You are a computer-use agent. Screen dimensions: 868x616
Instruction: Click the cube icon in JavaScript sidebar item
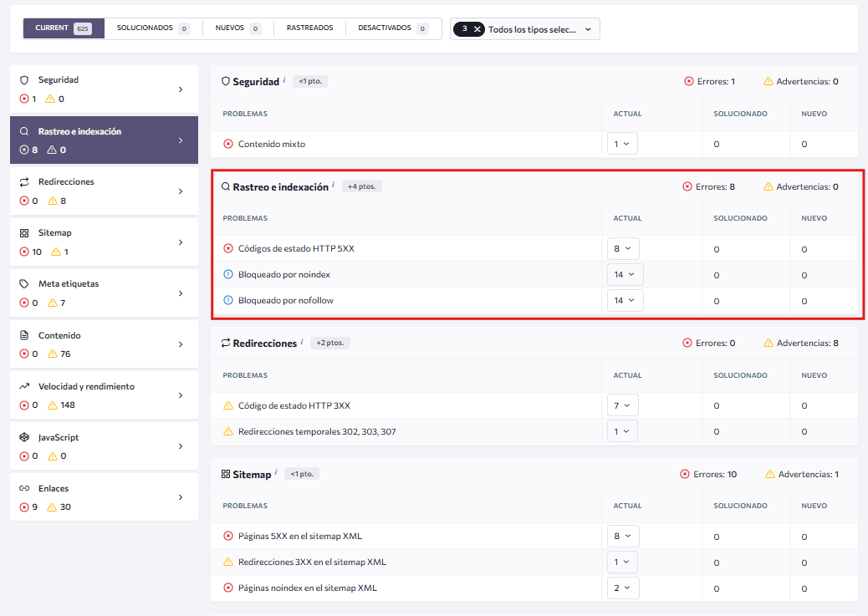pyautogui.click(x=24, y=438)
